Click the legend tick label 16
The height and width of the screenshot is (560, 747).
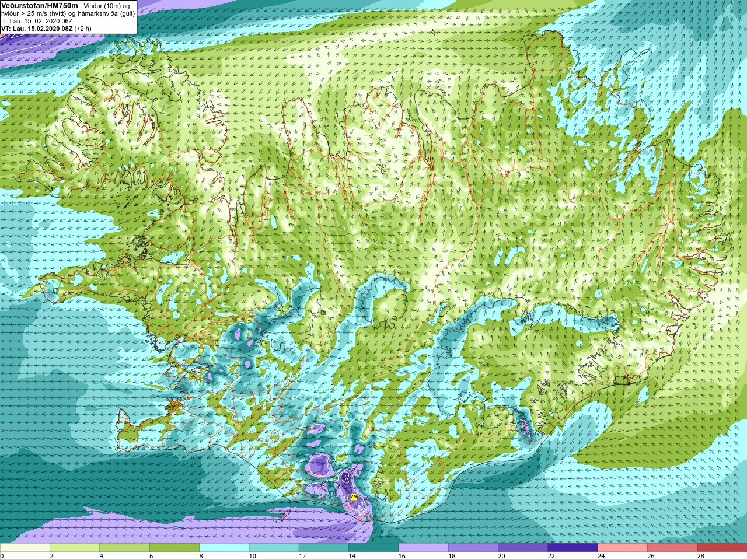pos(402,556)
